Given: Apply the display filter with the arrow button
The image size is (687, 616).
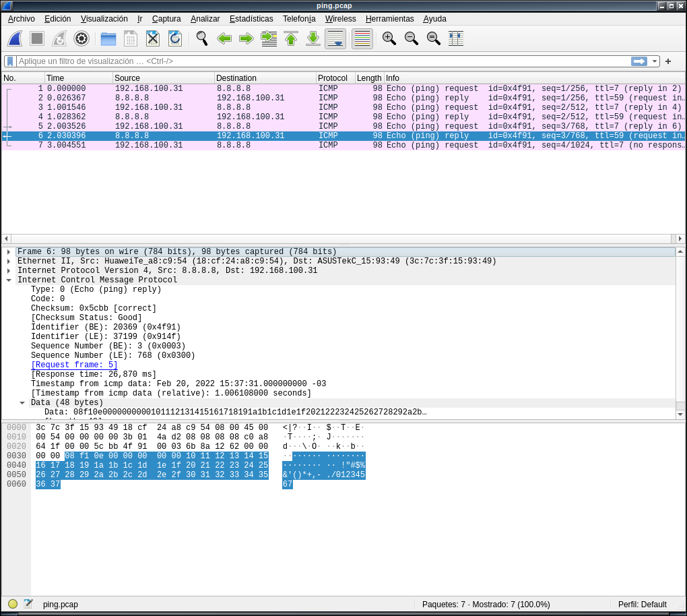Looking at the screenshot, I should 639,61.
